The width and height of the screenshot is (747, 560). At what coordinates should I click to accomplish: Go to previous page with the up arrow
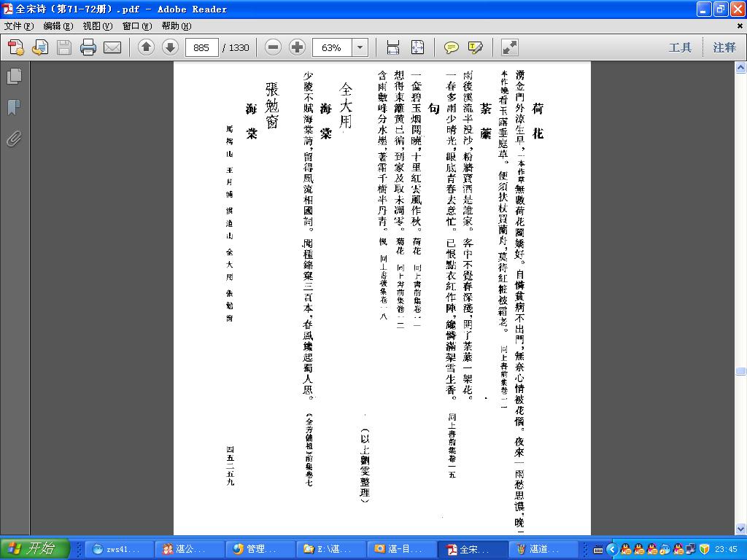point(146,47)
